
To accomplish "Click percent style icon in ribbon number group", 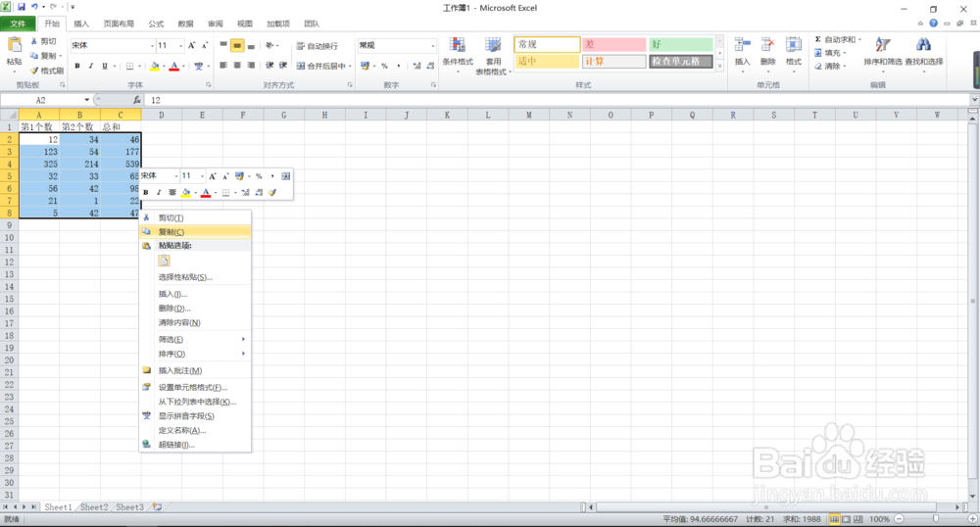I will (x=384, y=66).
